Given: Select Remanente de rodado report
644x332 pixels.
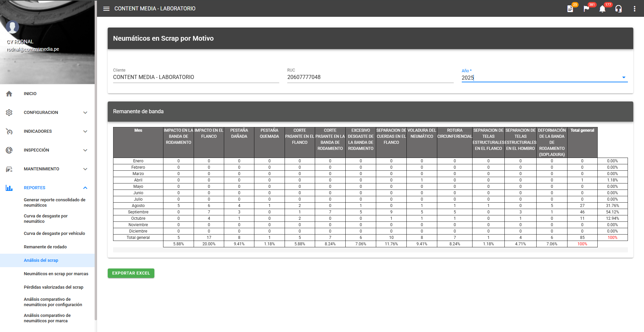Looking at the screenshot, I should pyautogui.click(x=45, y=247).
